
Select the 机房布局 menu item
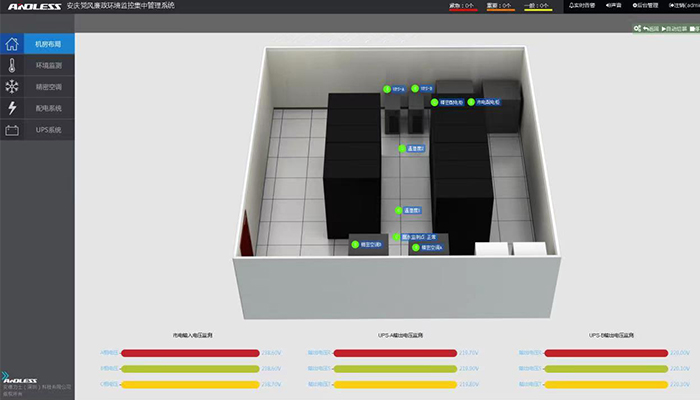tap(48, 45)
